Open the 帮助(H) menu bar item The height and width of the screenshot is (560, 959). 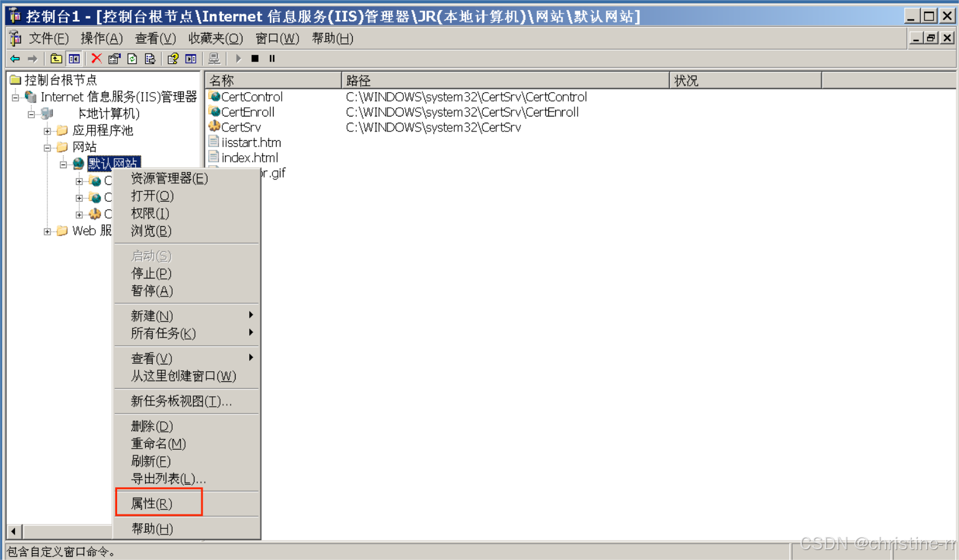pyautogui.click(x=332, y=39)
